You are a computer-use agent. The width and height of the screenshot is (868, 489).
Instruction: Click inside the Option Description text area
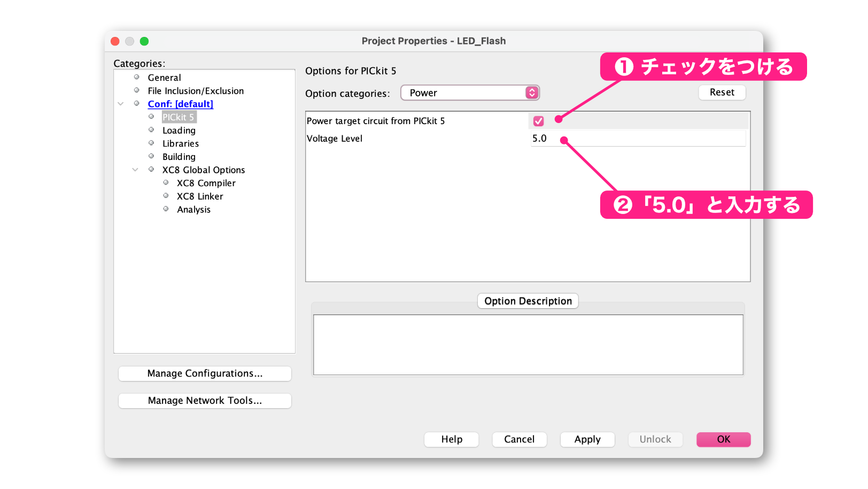pyautogui.click(x=528, y=345)
